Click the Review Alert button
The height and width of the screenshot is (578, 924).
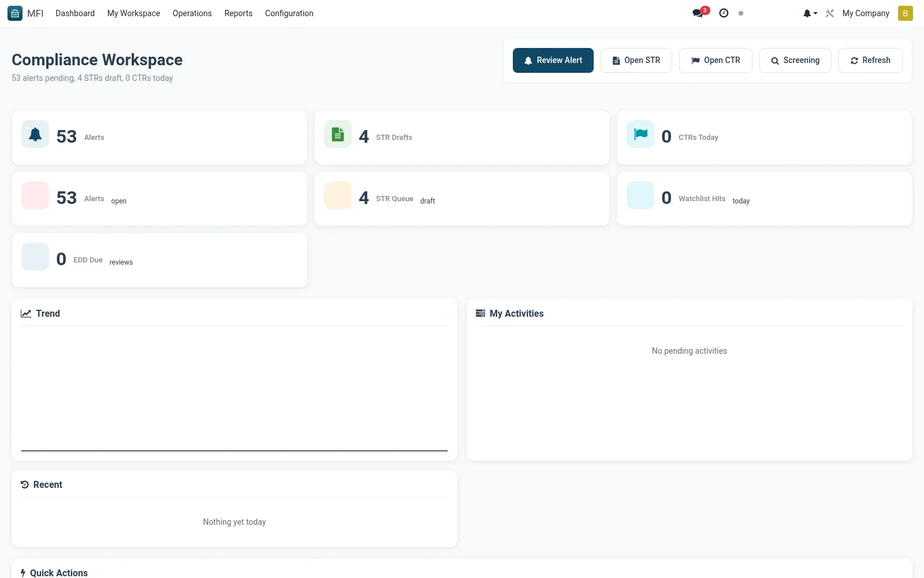[x=553, y=60]
